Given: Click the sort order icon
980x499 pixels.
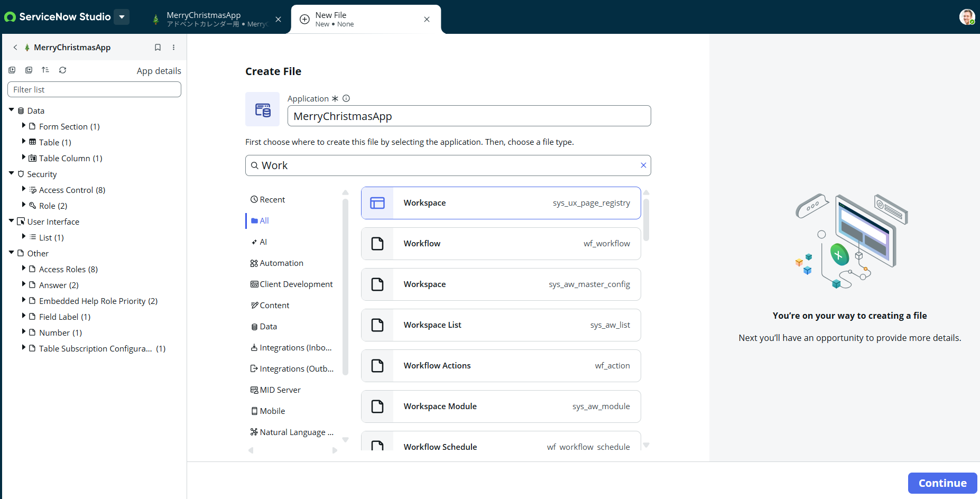Looking at the screenshot, I should (x=45, y=70).
